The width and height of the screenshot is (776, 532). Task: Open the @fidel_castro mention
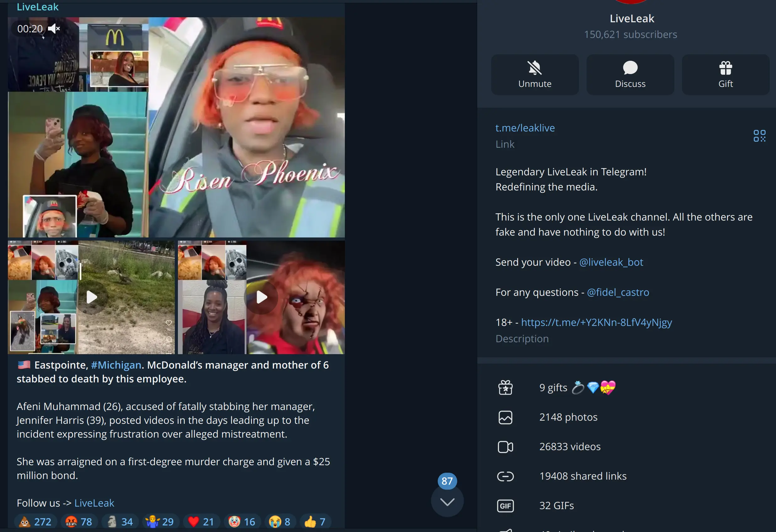click(x=618, y=292)
